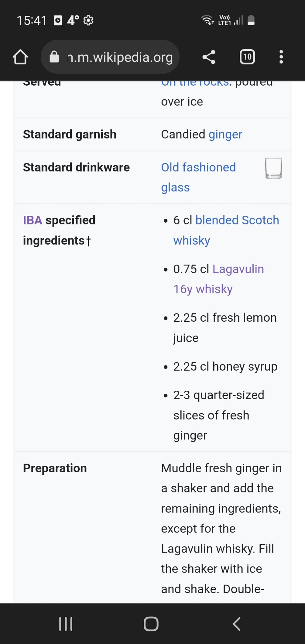Tap the dagger footnote after ingredients
The height and width of the screenshot is (644, 305).
[x=89, y=241]
